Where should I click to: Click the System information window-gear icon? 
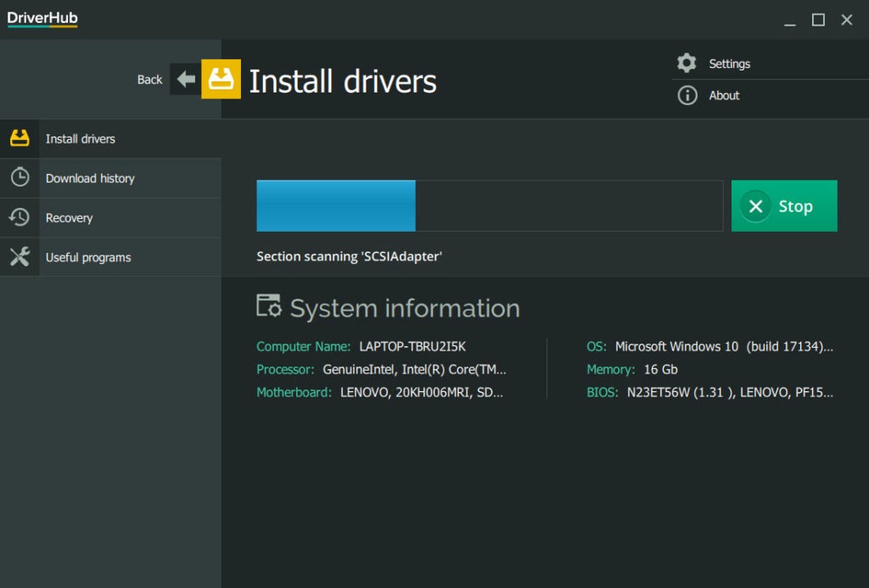[x=269, y=306]
